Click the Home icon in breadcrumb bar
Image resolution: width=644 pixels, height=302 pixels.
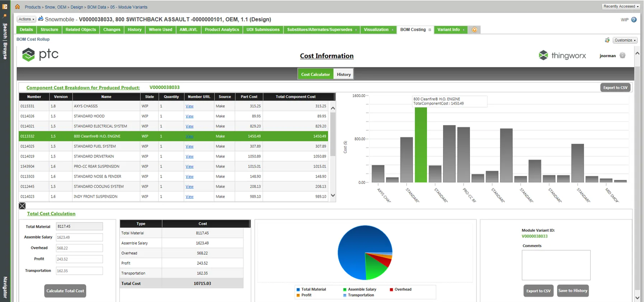point(17,7)
